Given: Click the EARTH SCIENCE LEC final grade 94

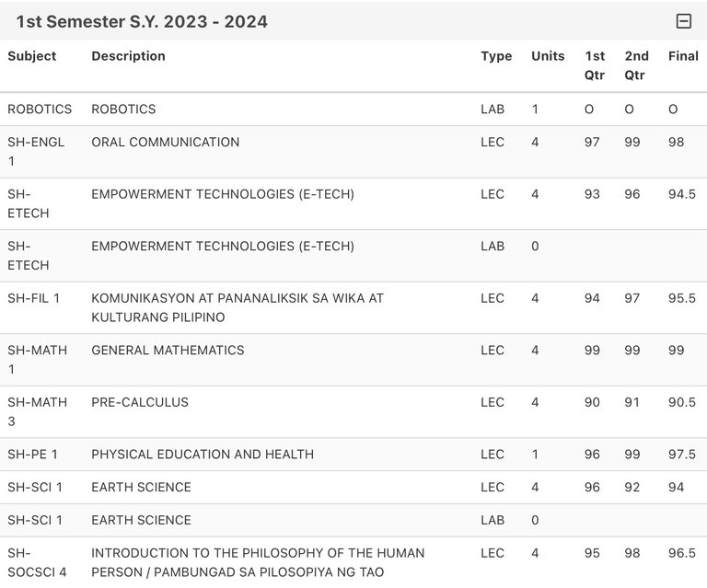Looking at the screenshot, I should coord(676,487).
